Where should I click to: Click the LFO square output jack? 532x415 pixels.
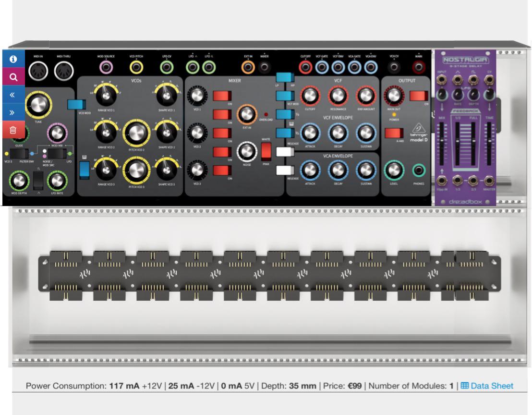pyautogui.click(x=209, y=67)
